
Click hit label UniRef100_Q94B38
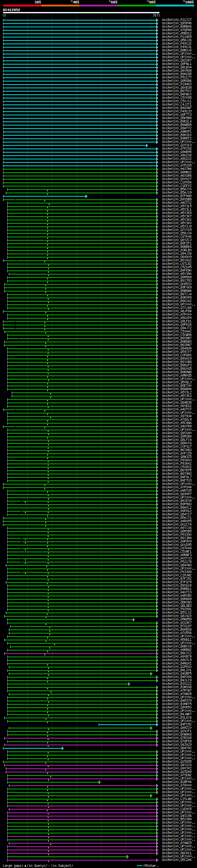(x=177, y=403)
